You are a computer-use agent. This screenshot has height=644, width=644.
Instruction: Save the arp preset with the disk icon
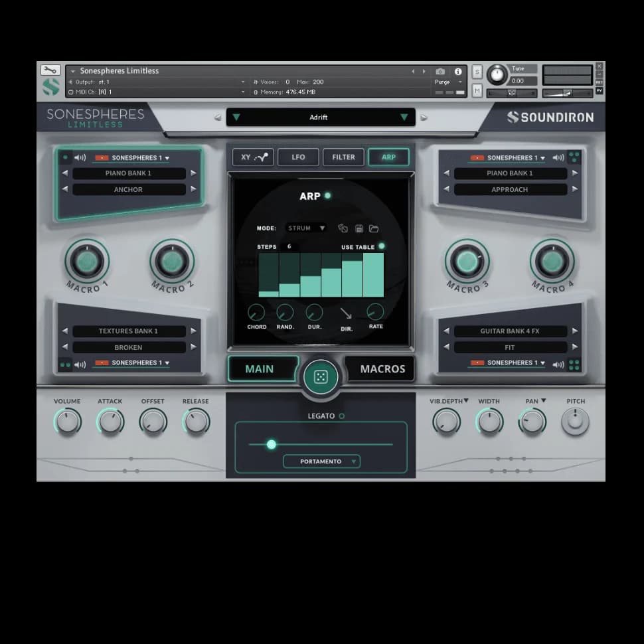pyautogui.click(x=359, y=228)
